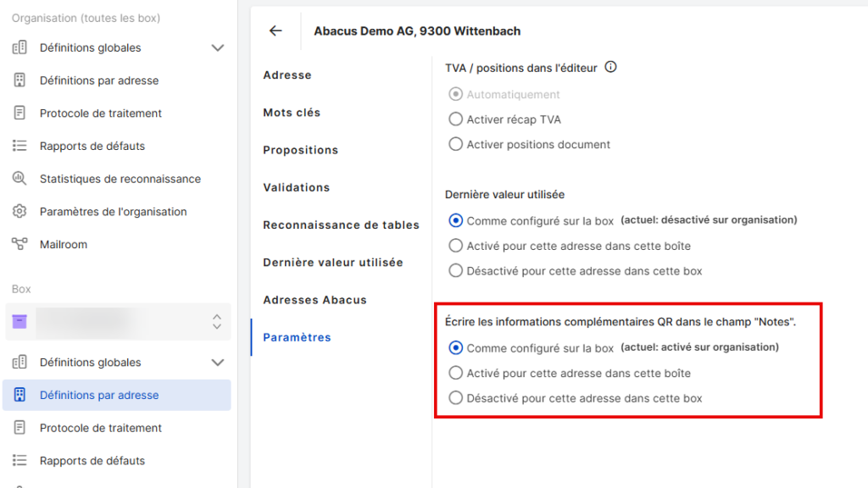The height and width of the screenshot is (488, 868).
Task: Open the TVA info tooltip icon
Action: click(x=610, y=67)
